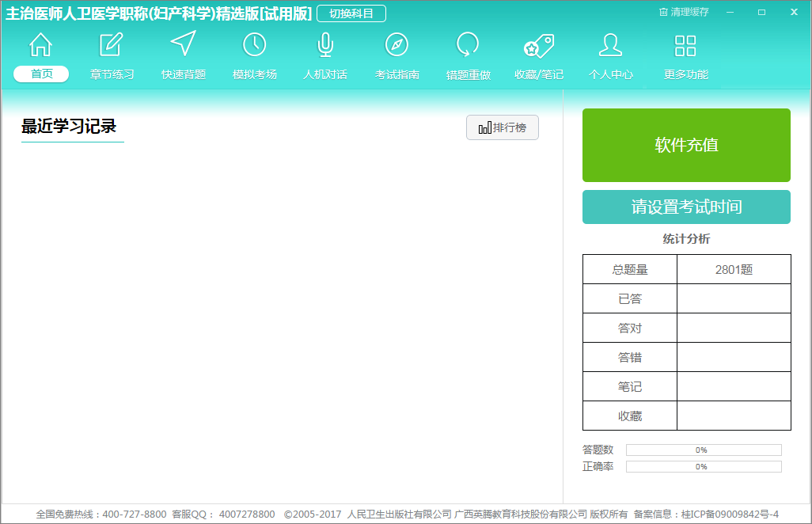812x524 pixels.
Task: Switch to 模拟考场 tab label
Action: (x=254, y=74)
